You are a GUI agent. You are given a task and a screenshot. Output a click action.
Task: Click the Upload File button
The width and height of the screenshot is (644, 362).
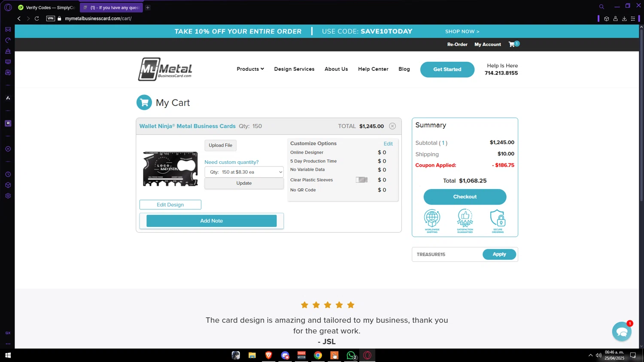coord(220,145)
